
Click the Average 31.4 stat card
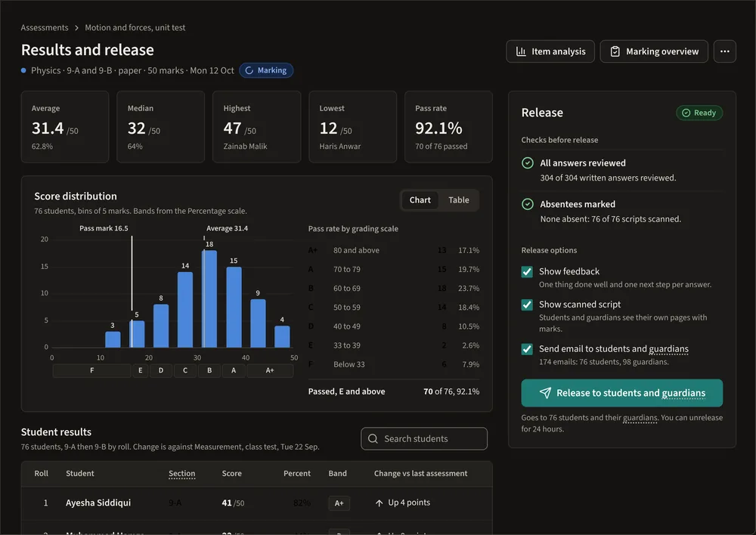point(65,127)
